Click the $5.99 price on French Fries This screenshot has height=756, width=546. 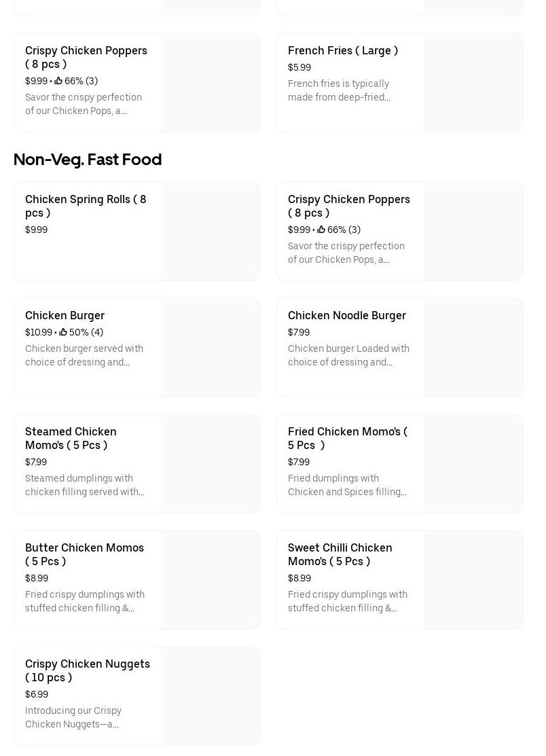pos(299,68)
